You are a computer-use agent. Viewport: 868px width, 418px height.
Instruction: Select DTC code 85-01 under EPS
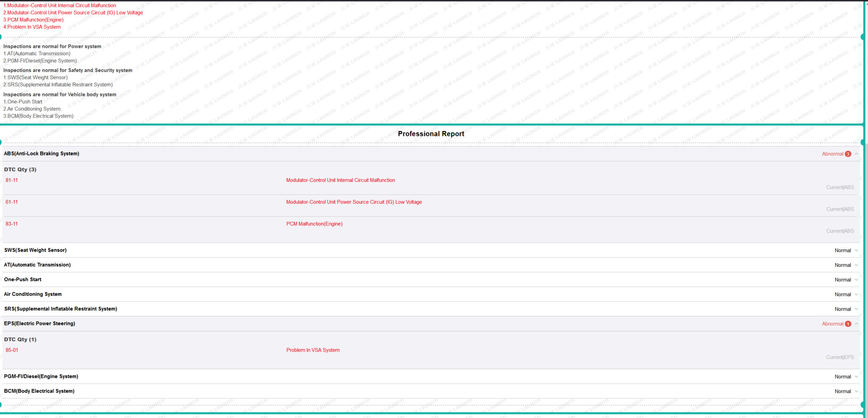[x=12, y=350]
